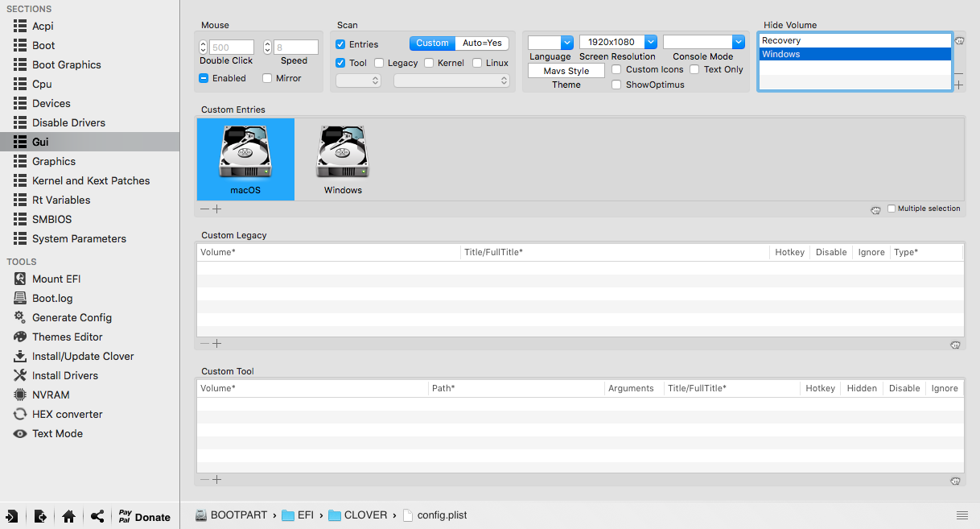980x529 pixels.
Task: Click the home icon in bottom toolbar
Action: click(x=68, y=517)
